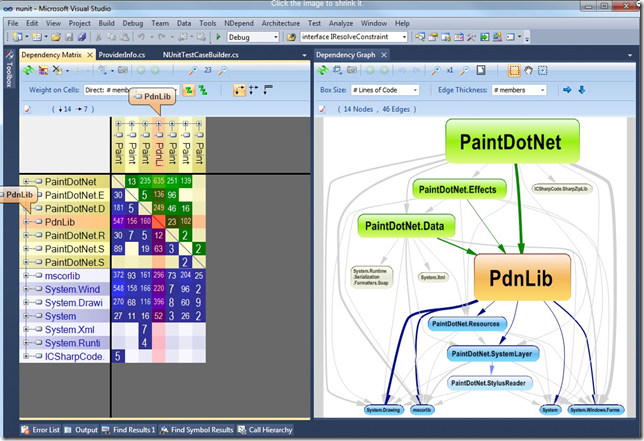Open the Output panel

pos(81,430)
